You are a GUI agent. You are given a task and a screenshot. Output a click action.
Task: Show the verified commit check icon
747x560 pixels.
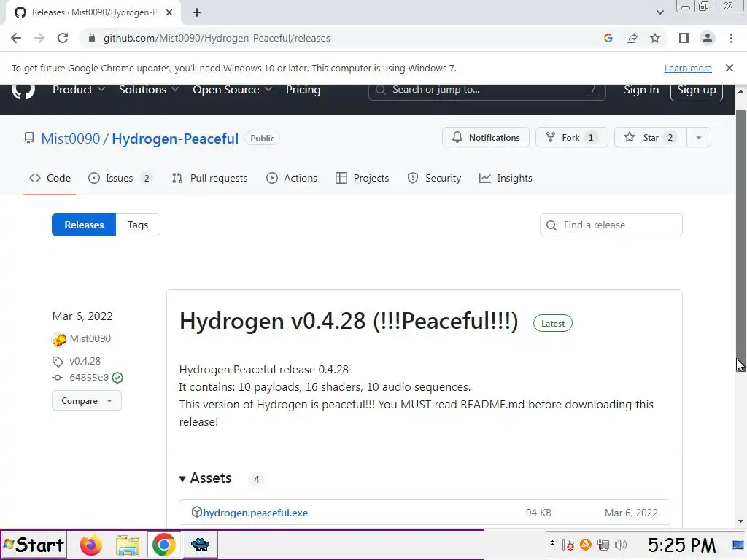[117, 378]
